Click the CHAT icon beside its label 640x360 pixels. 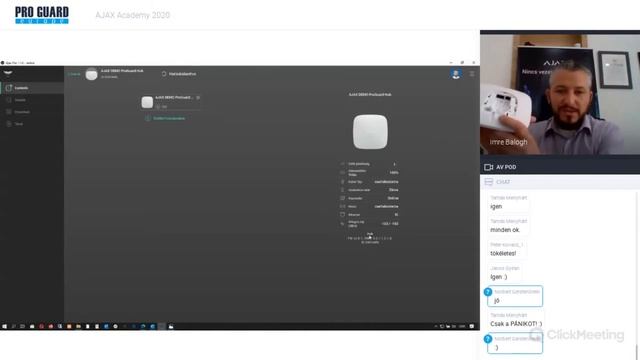(x=489, y=182)
